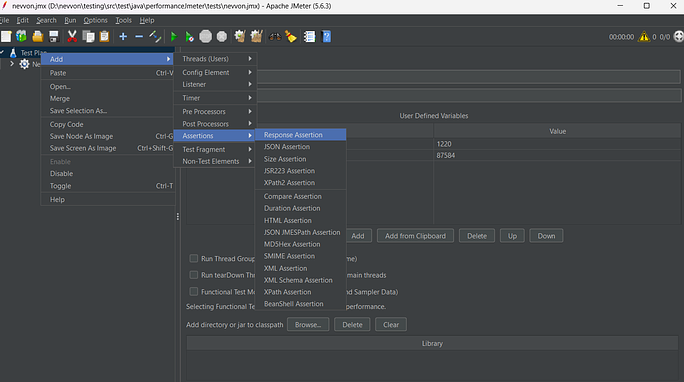
Task: Click the gear icon of thread group node
Action: (24, 64)
